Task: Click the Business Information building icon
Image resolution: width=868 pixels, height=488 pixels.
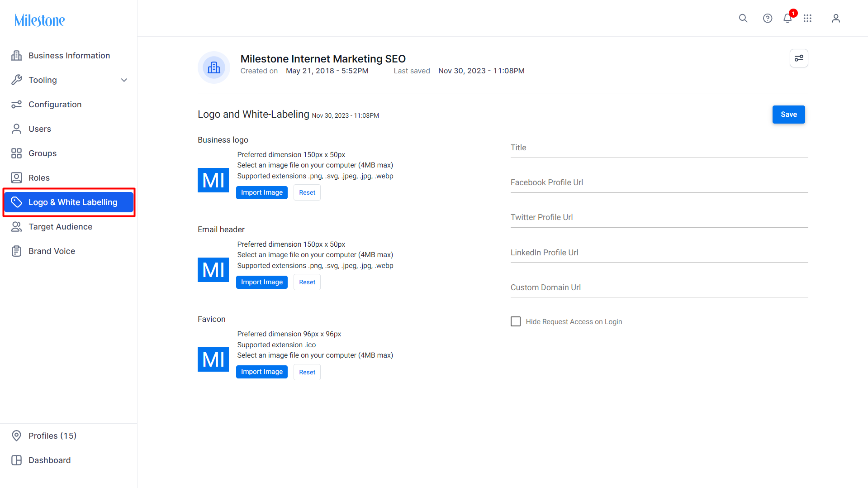Action: point(17,56)
